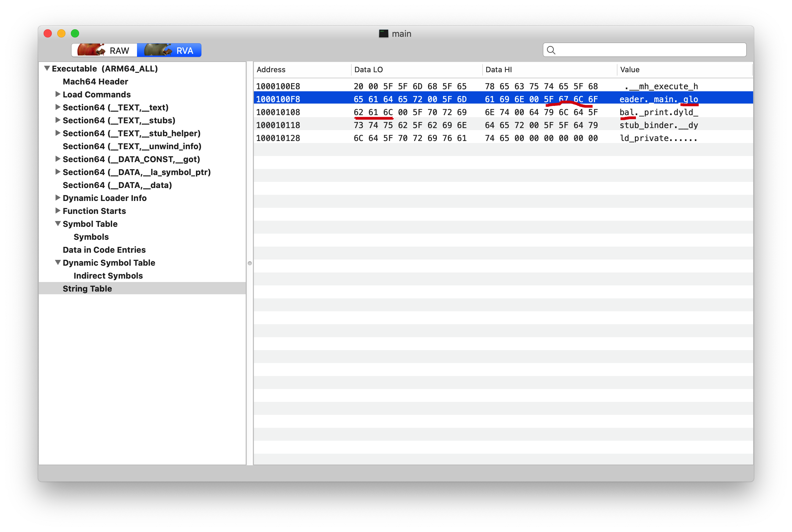Collapse the Executable (ARM64_ALL) node
The image size is (792, 532).
pos(47,68)
